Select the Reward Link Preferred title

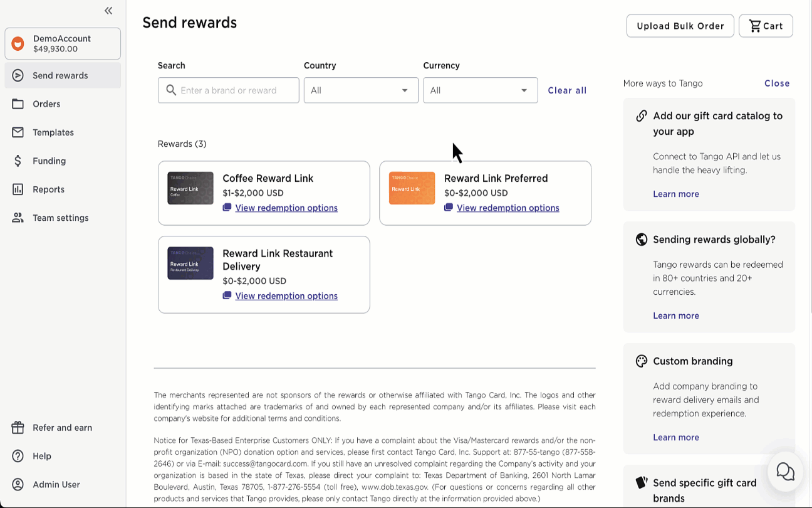point(496,178)
